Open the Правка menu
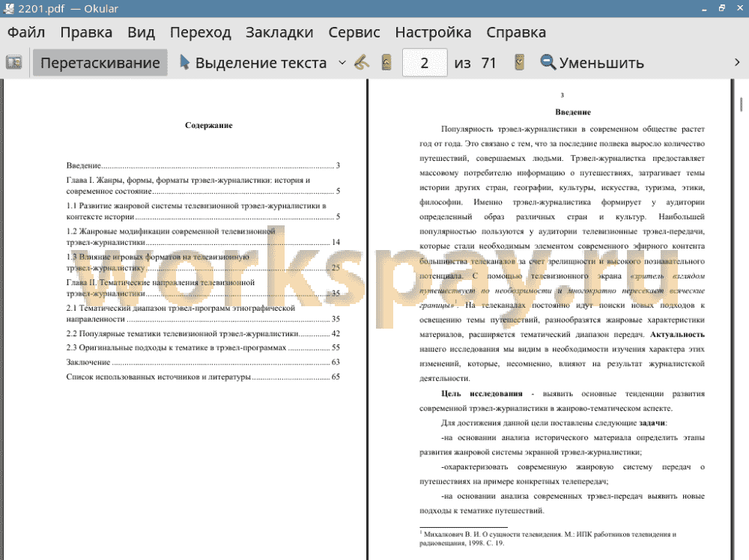The width and height of the screenshot is (749, 560). [x=86, y=32]
